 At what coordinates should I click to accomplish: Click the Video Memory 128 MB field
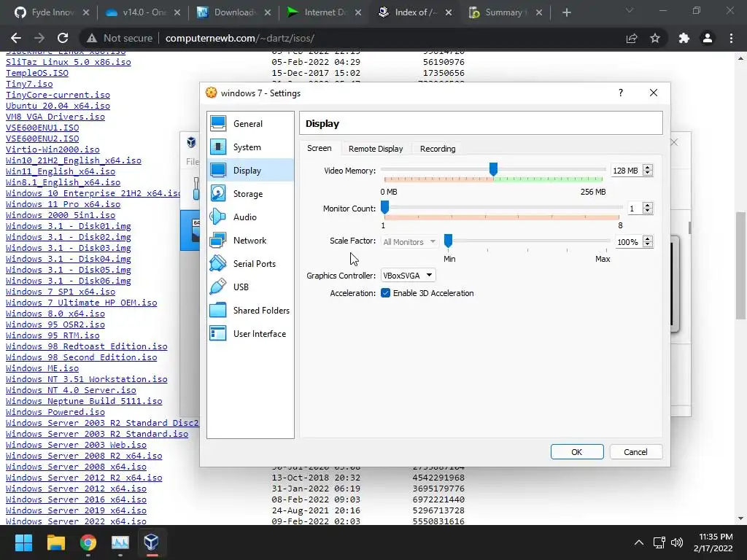point(627,171)
